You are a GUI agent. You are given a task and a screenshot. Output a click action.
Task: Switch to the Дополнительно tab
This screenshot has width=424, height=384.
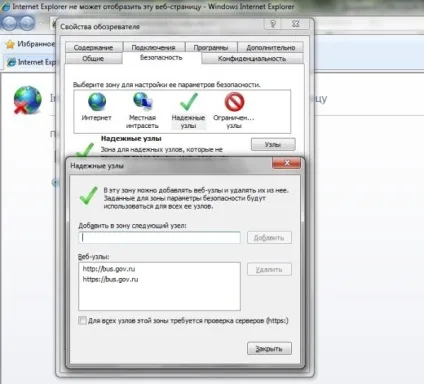(271, 48)
